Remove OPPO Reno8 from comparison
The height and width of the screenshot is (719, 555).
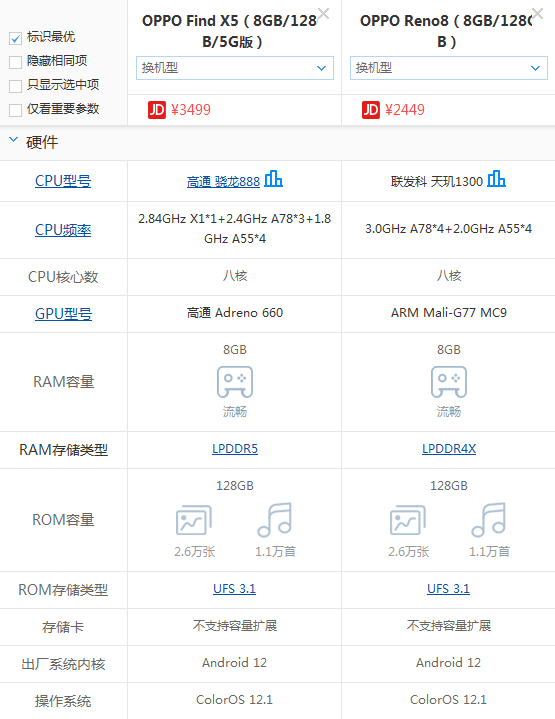click(537, 14)
